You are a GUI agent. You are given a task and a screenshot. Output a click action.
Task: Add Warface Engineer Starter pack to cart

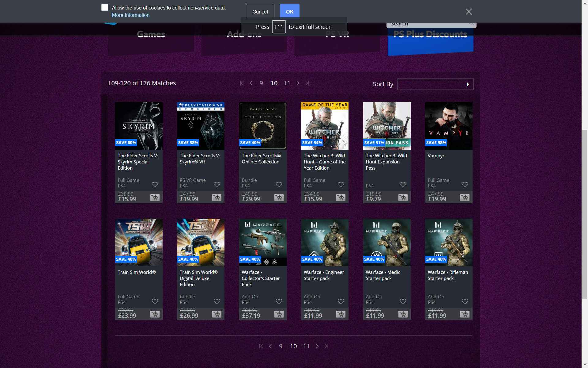[x=341, y=314]
